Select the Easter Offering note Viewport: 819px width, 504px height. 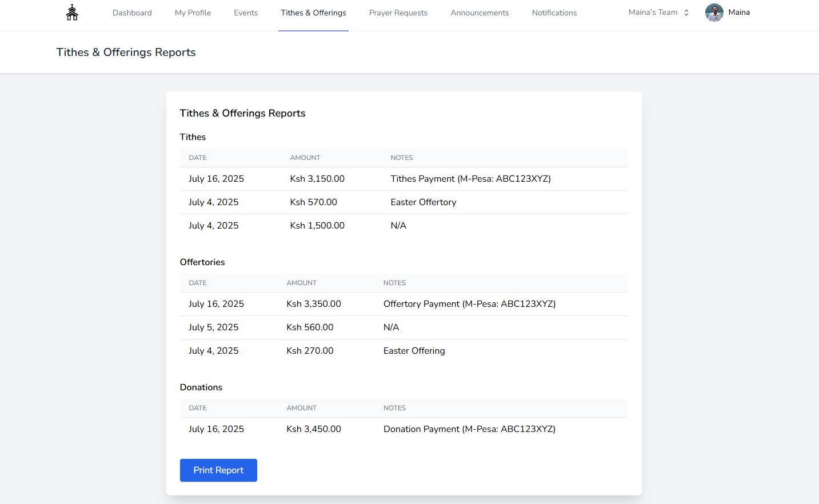point(414,351)
